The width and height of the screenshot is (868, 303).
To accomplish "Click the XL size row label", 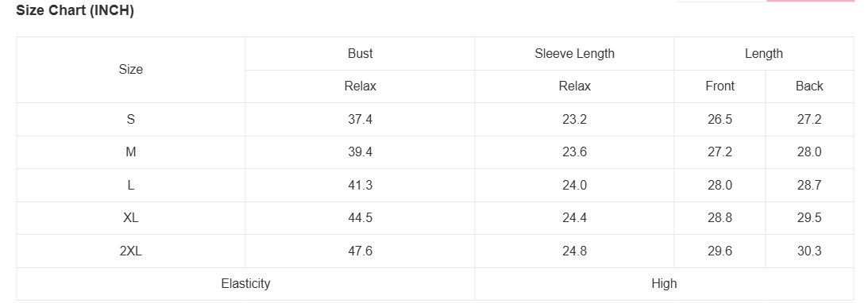I will [131, 218].
